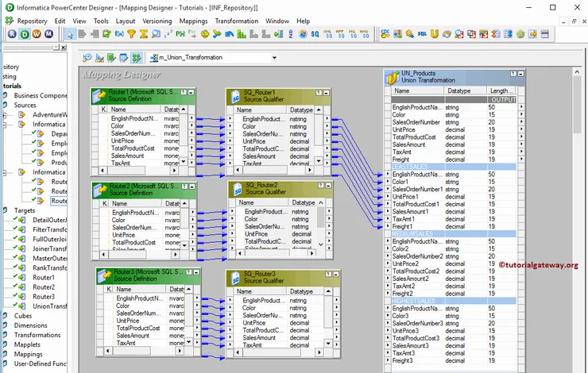The image size is (588, 373).
Task: Select the Transformations node in navigator
Action: coord(37,335)
